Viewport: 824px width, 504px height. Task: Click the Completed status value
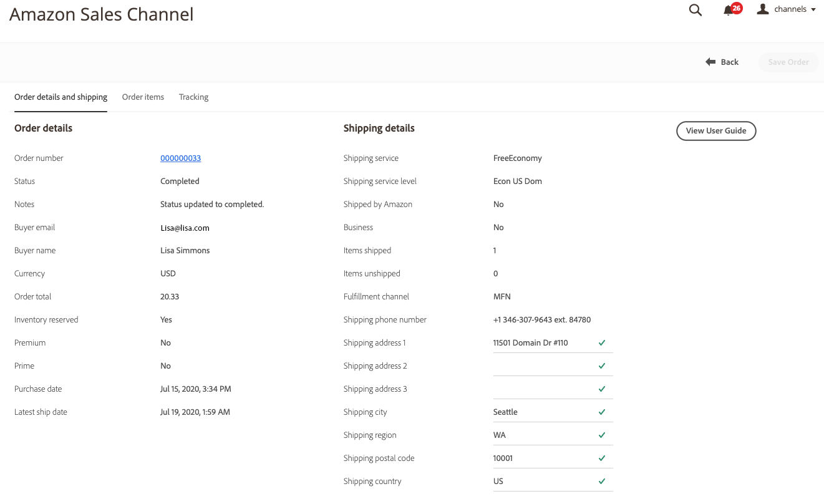point(180,182)
